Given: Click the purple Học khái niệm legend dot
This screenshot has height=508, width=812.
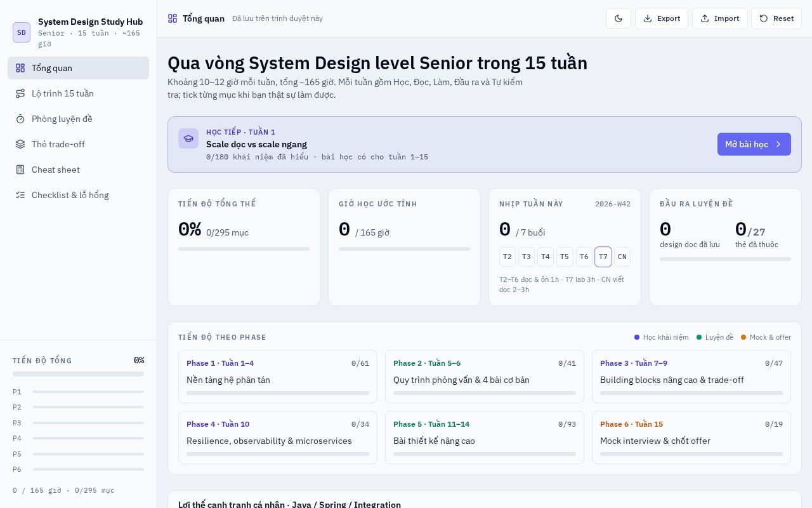Looking at the screenshot, I should click(637, 337).
